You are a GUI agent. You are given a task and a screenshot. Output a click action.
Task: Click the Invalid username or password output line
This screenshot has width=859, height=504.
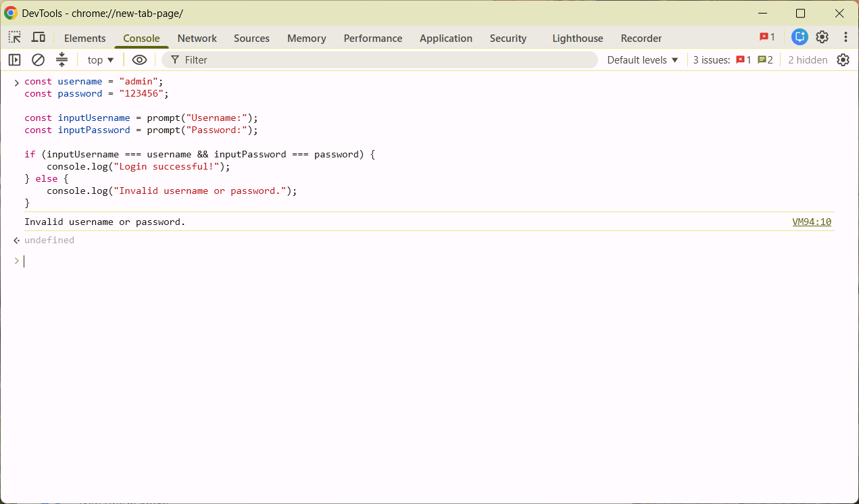(x=105, y=222)
